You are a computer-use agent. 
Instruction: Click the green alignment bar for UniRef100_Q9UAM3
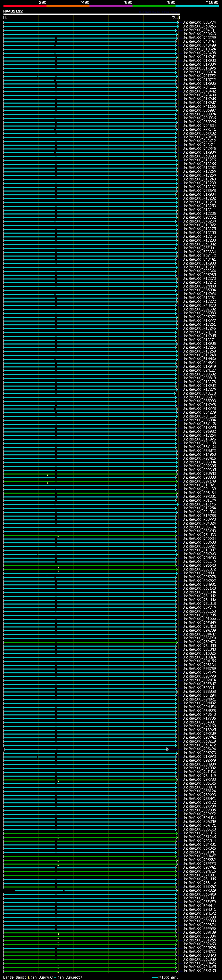coord(90,473)
